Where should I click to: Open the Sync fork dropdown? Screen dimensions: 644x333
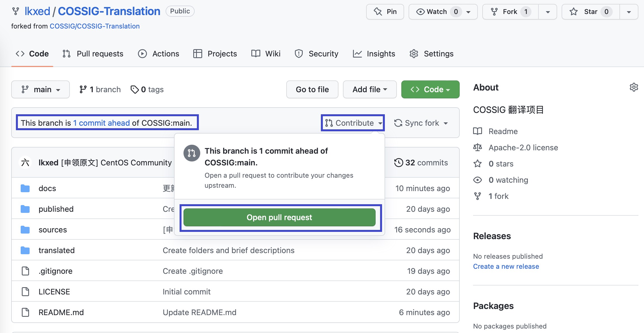click(x=421, y=123)
